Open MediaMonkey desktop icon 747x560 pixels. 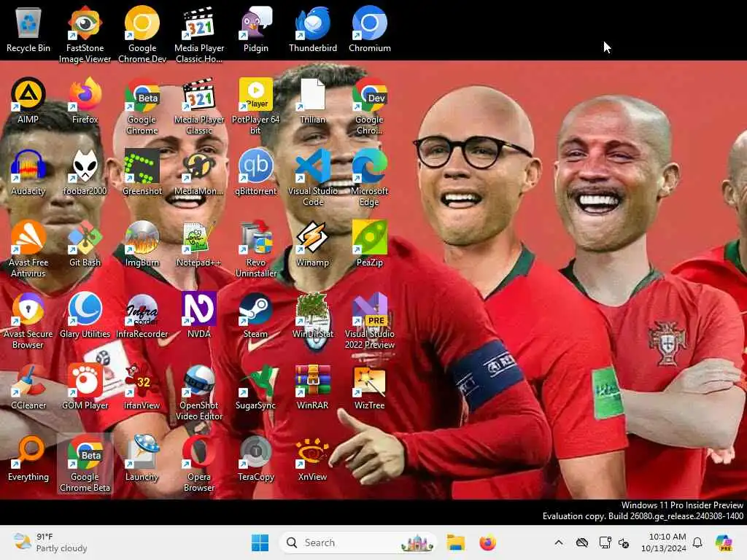pyautogui.click(x=199, y=172)
